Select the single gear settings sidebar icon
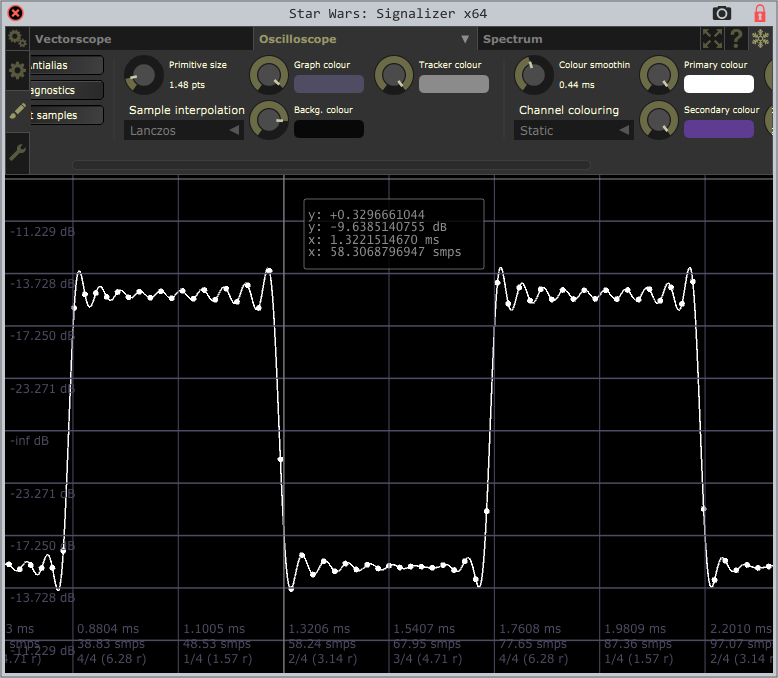The height and width of the screenshot is (678, 778). pos(17,71)
